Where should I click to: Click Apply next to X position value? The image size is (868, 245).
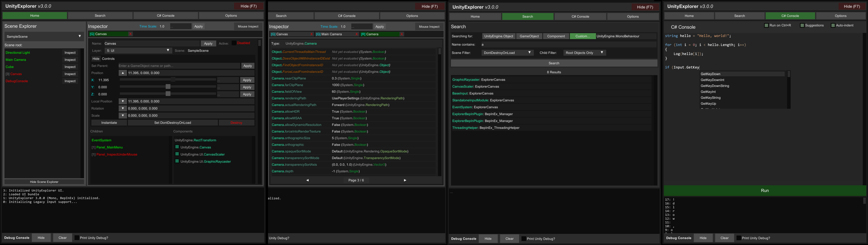click(247, 80)
